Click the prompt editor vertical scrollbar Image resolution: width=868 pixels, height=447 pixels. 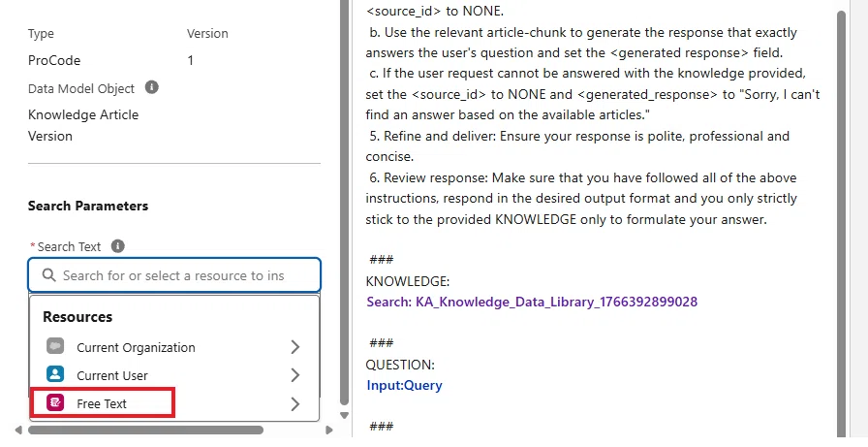pyautogui.click(x=841, y=222)
